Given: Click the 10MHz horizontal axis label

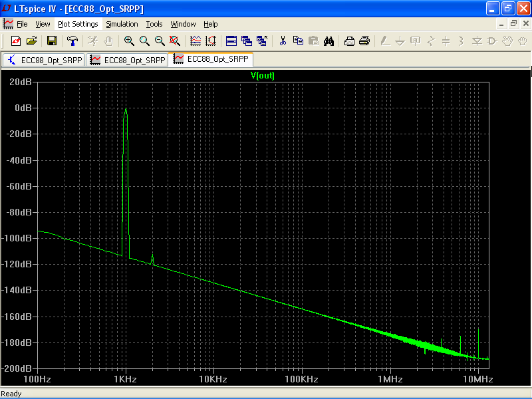Looking at the screenshot, I should tap(478, 379).
